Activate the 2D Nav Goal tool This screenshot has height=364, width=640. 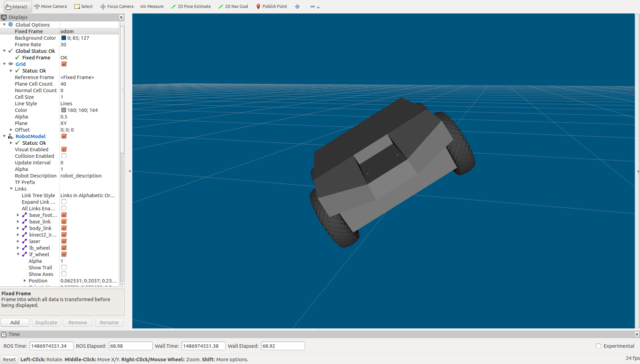pos(233,7)
